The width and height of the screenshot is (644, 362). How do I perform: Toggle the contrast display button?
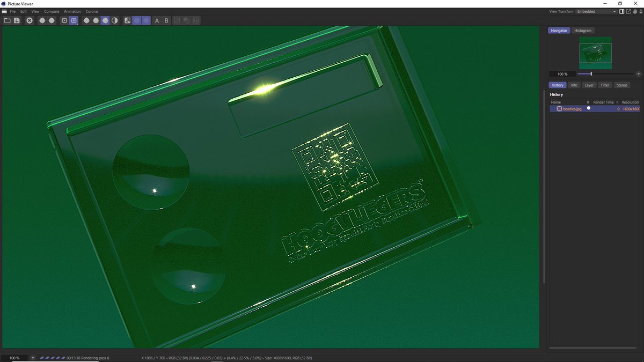coord(115,20)
